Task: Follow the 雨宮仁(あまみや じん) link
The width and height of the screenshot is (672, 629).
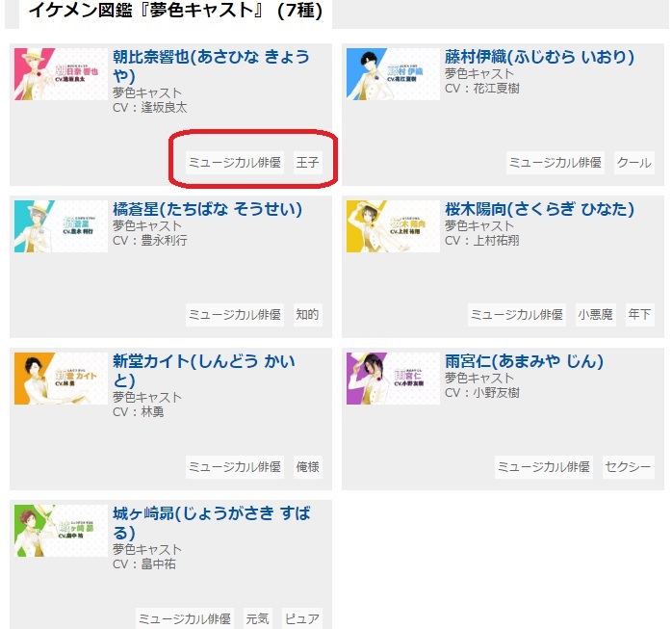Action: pos(524,361)
